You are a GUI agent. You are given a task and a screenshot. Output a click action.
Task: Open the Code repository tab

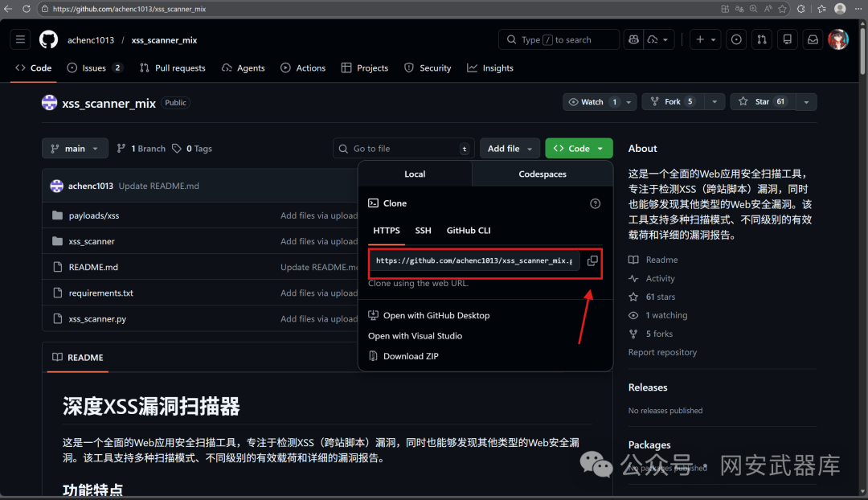34,68
